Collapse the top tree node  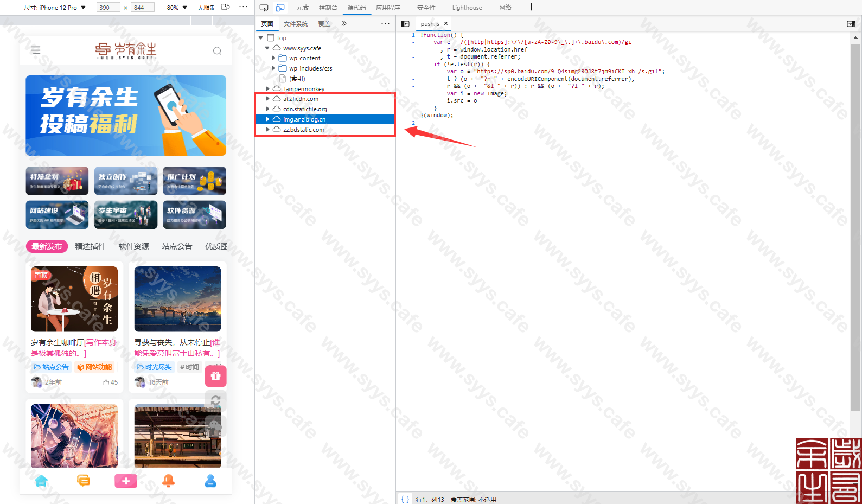pos(261,38)
